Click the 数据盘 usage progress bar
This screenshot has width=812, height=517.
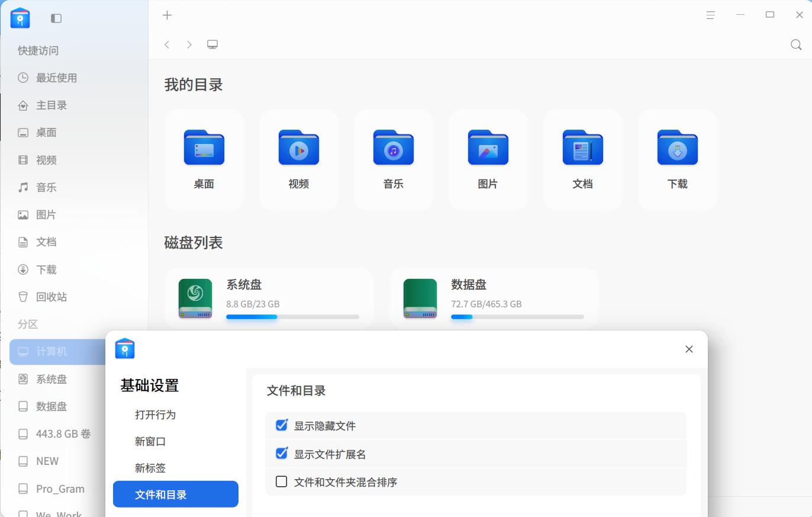click(x=517, y=317)
